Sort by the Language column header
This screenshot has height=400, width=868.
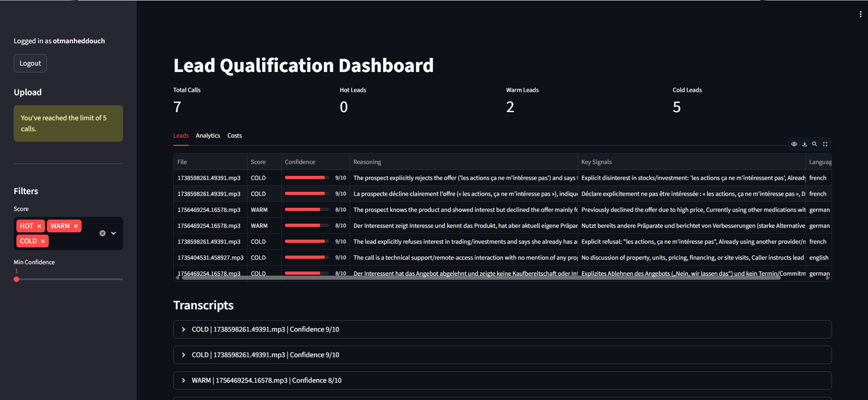click(x=819, y=162)
